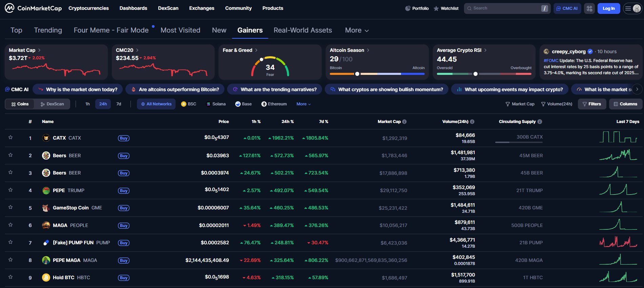Screen dimensions: 644x288
Task: Click the Circulating Supply info icon
Action: click(540, 122)
